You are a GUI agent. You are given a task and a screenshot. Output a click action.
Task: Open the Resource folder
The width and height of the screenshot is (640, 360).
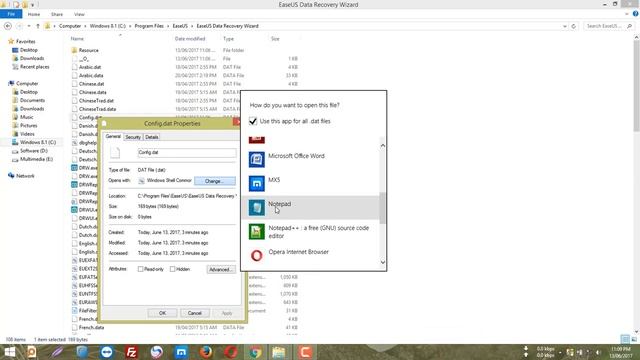[x=89, y=50]
